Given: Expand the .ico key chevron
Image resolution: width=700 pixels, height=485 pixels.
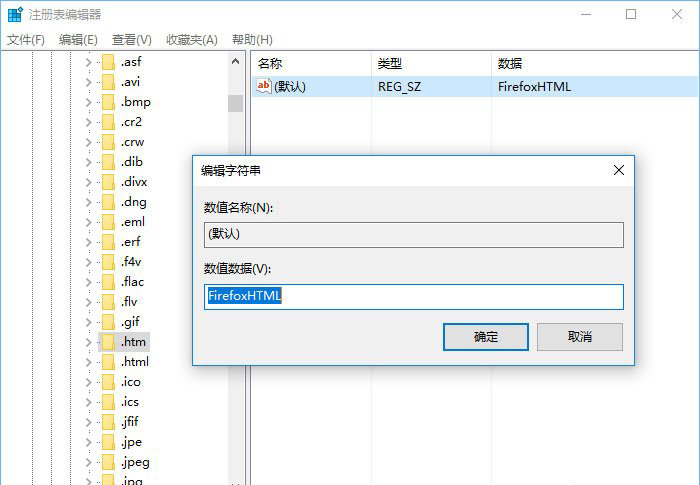Looking at the screenshot, I should click(88, 382).
